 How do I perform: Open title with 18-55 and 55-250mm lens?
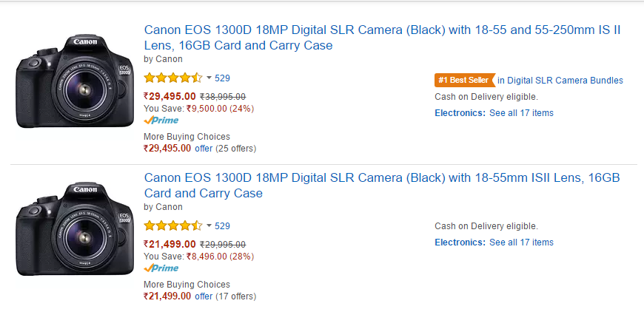[382, 37]
